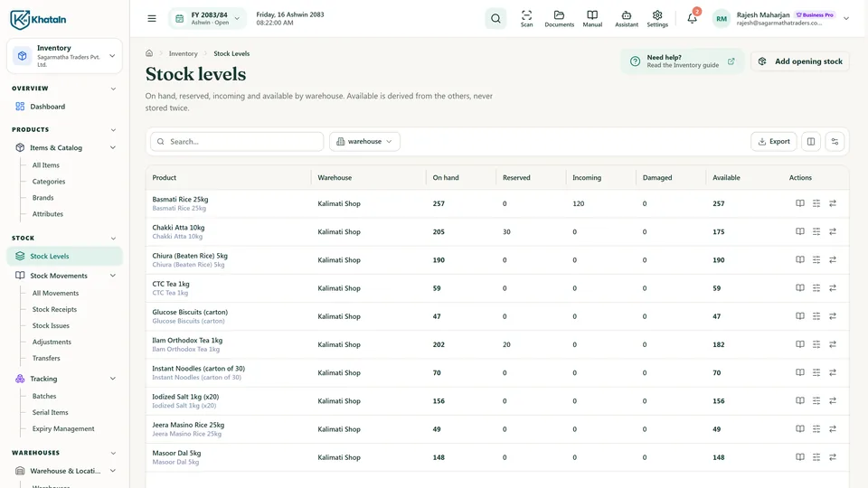
Task: Open table filter settings icon
Action: 835,142
